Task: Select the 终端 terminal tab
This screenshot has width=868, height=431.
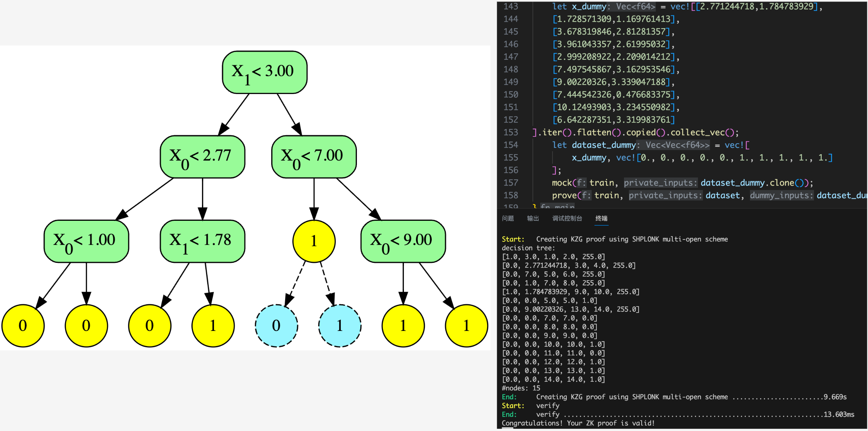Action: [x=601, y=219]
